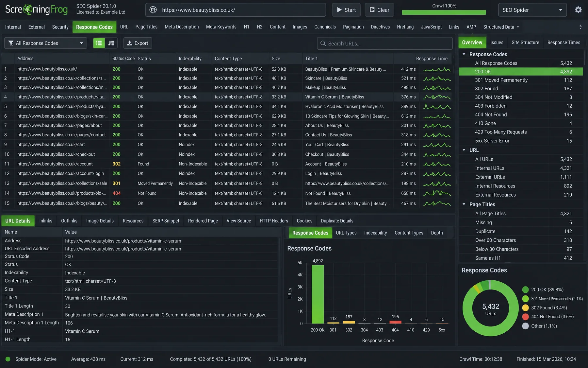This screenshot has height=368, width=588.
Task: Click the Screaming Frog logo
Action: click(x=36, y=9)
